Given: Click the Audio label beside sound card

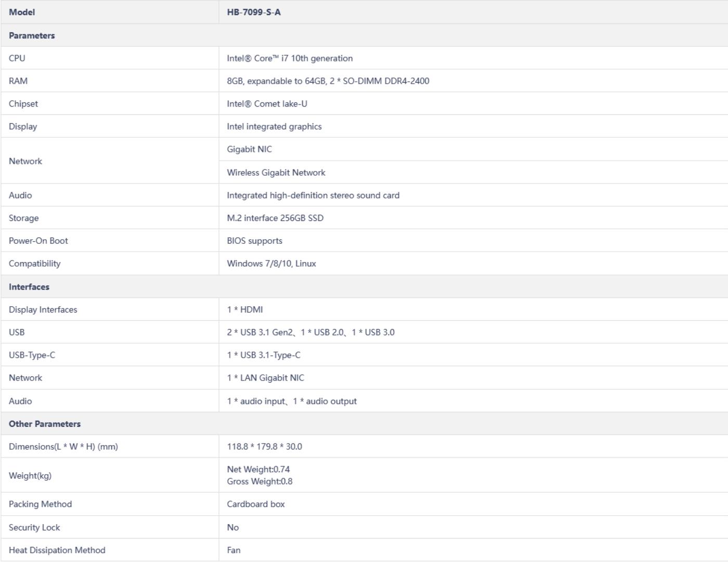Looking at the screenshot, I should pos(20,195).
